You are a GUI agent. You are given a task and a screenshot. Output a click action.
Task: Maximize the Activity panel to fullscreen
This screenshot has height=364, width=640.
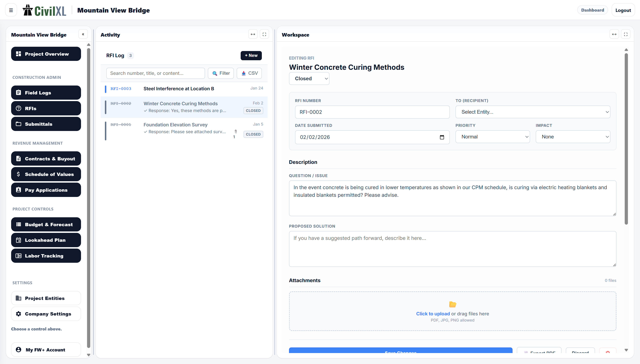tap(264, 34)
